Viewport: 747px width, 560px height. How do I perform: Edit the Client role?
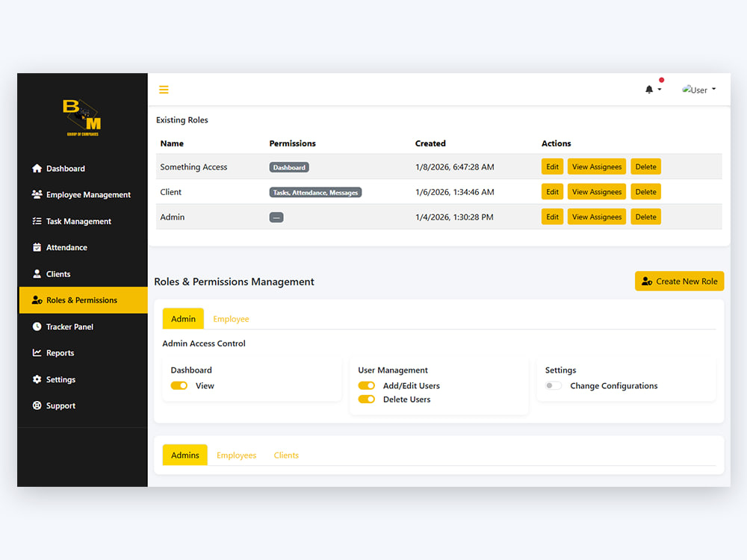tap(552, 191)
